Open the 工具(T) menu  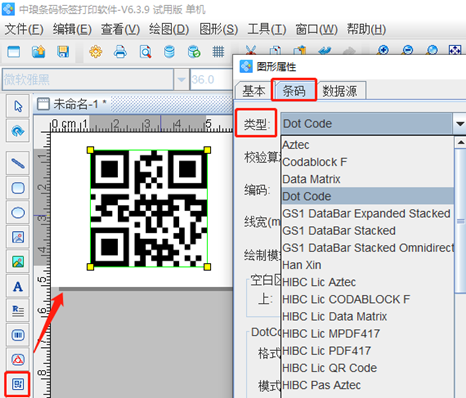[x=267, y=29]
